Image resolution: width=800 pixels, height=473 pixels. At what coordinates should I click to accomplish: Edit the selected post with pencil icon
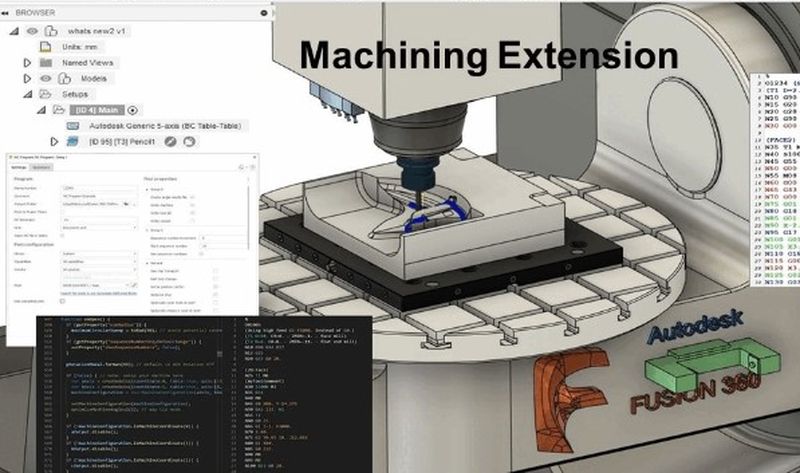tap(134, 285)
